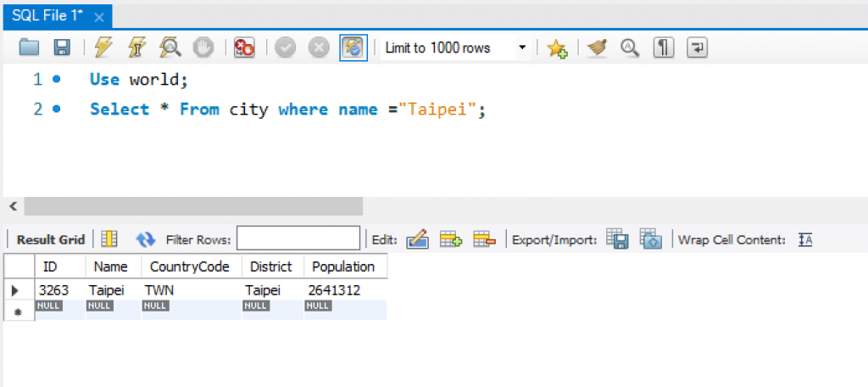
Task: Click NULL cell under ID column
Action: point(60,311)
